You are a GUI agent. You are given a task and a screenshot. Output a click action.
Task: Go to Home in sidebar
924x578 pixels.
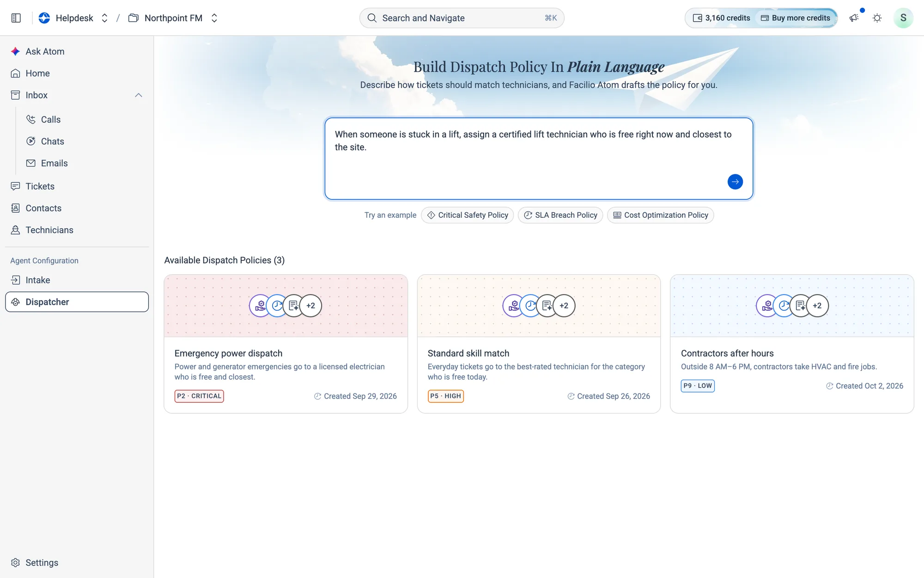(77, 73)
